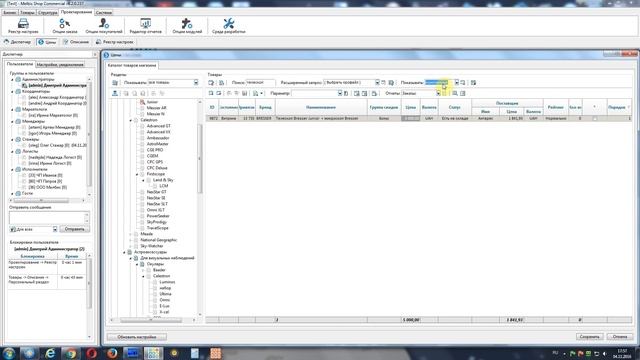Click the second icon after Расширенный запрос dropdown
The width and height of the screenshot is (640, 360).
click(391, 83)
